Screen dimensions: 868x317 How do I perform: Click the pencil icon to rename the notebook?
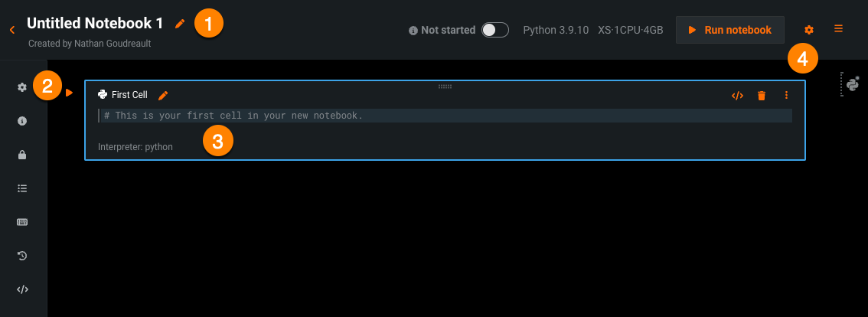tap(180, 24)
